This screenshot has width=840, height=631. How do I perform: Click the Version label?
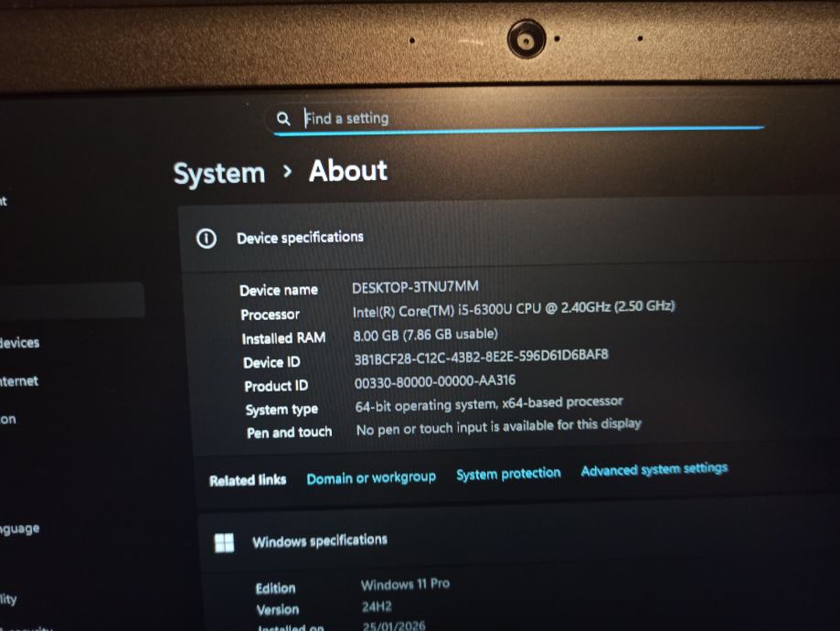pos(278,610)
